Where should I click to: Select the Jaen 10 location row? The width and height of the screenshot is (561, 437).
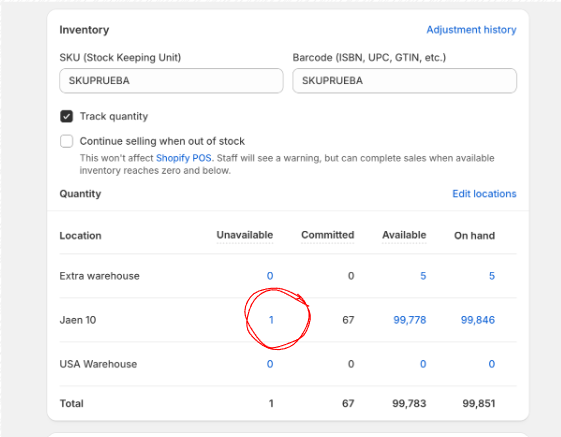coord(288,320)
